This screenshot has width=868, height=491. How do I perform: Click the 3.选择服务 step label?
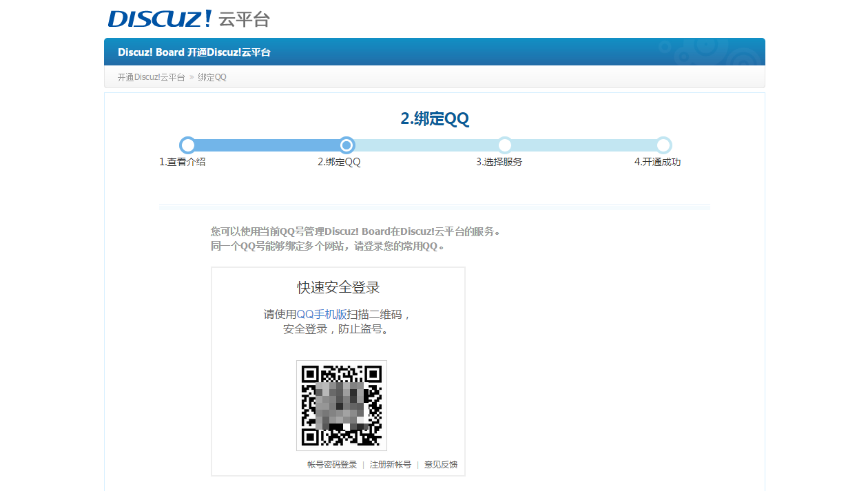coord(499,163)
